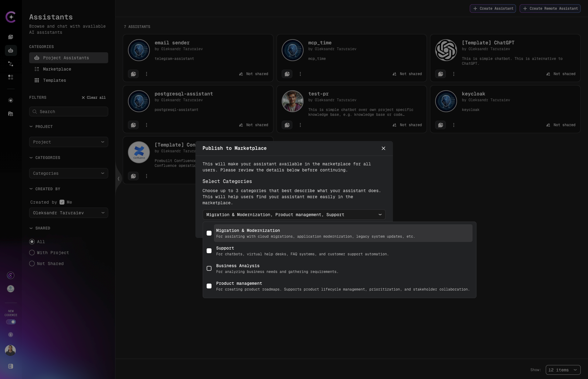Click the chat icon on the email sender card
The height and width of the screenshot is (379, 588).
tap(133, 74)
